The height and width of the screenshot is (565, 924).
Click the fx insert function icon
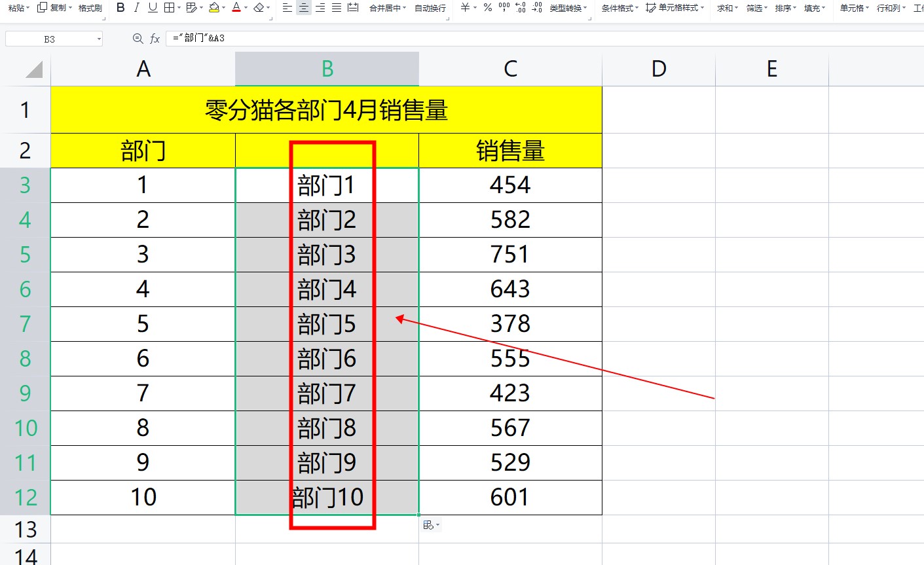tap(155, 39)
